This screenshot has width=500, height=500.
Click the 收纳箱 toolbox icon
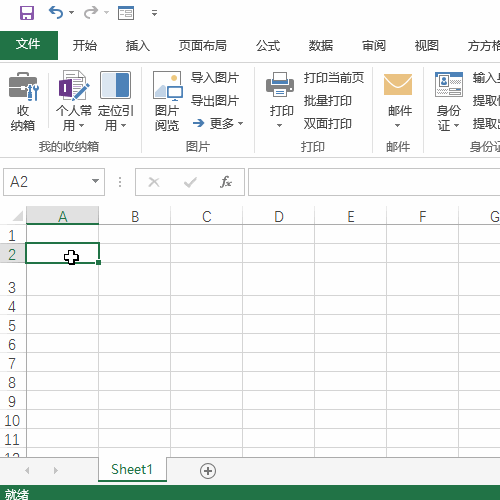(x=23, y=86)
